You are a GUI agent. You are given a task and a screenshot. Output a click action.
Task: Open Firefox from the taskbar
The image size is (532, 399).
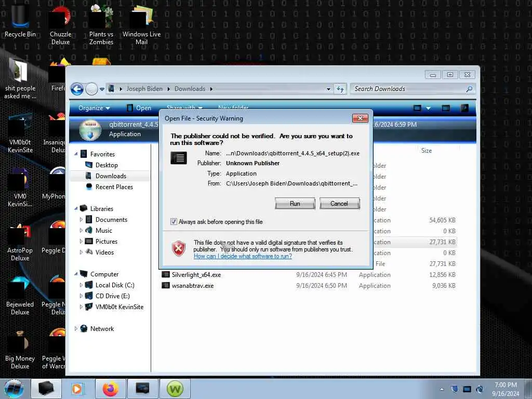(111, 389)
